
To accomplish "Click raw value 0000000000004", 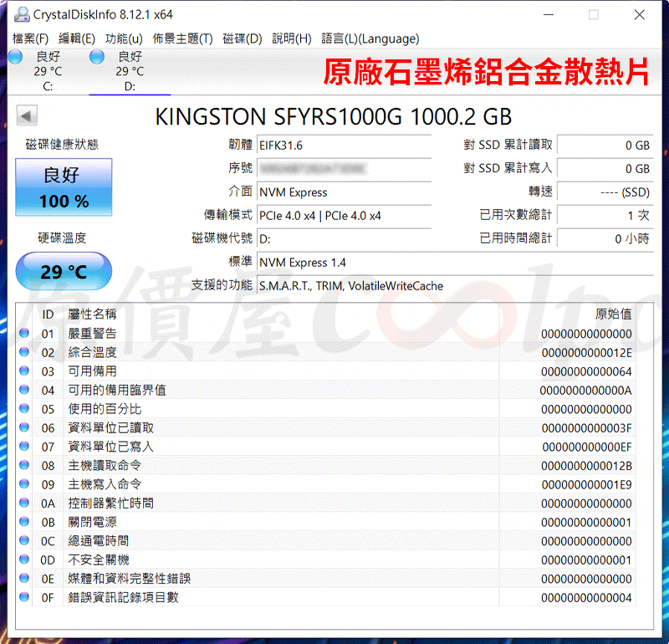I will [587, 597].
